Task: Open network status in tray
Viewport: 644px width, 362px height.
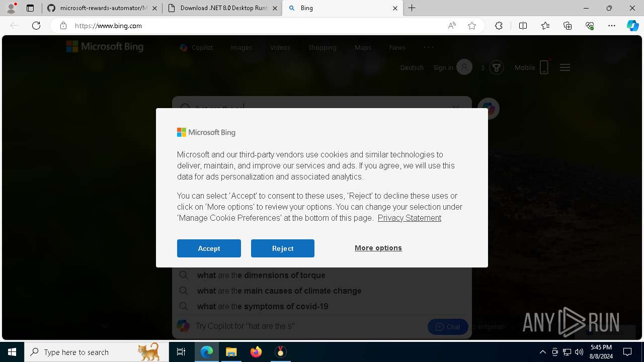Action: point(567,352)
